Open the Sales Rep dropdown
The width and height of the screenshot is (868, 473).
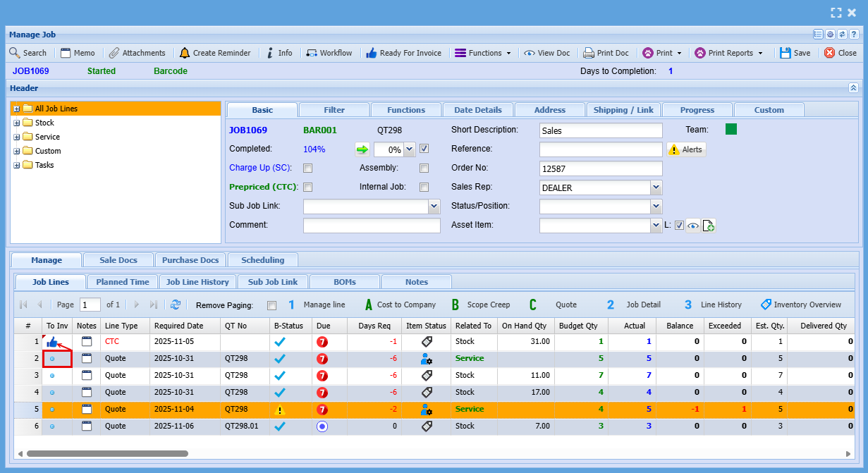pos(656,188)
